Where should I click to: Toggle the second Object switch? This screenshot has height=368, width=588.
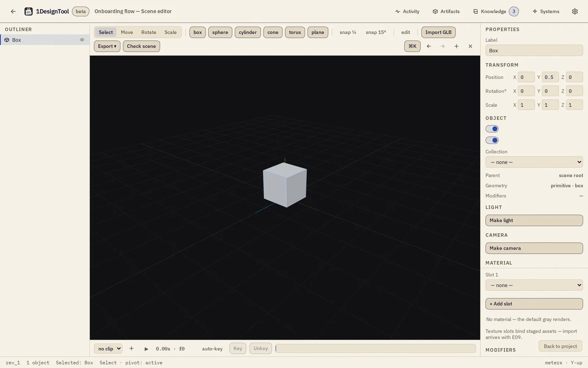492,140
